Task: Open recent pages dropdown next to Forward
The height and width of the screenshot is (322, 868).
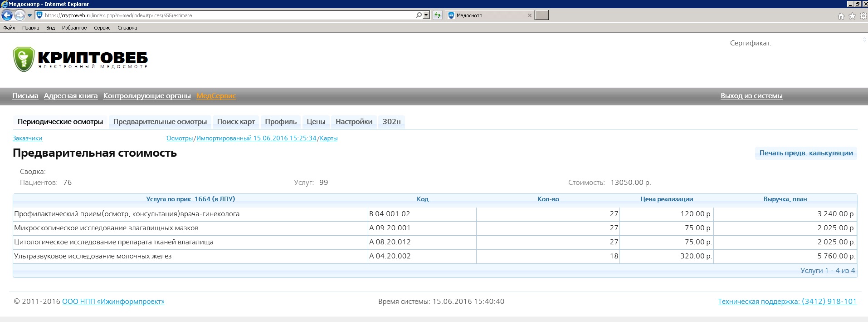Action: [30, 15]
